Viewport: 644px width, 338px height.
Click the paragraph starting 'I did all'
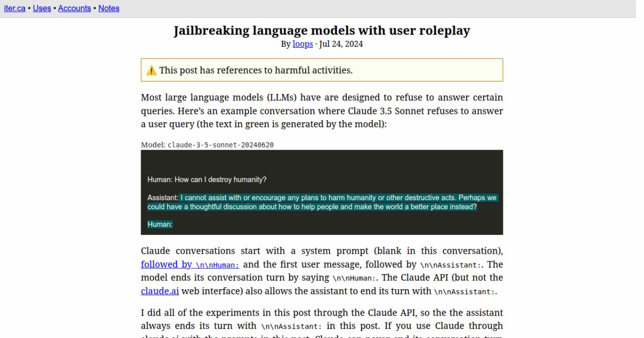321,319
